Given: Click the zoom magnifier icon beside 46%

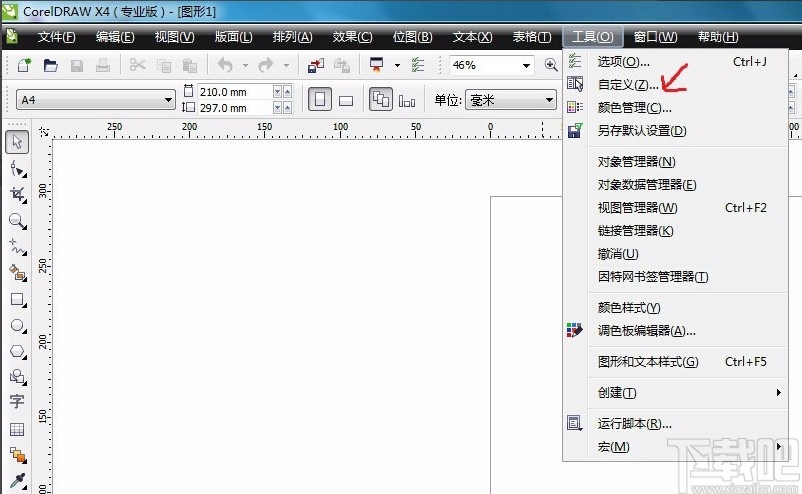Looking at the screenshot, I should pos(551,65).
